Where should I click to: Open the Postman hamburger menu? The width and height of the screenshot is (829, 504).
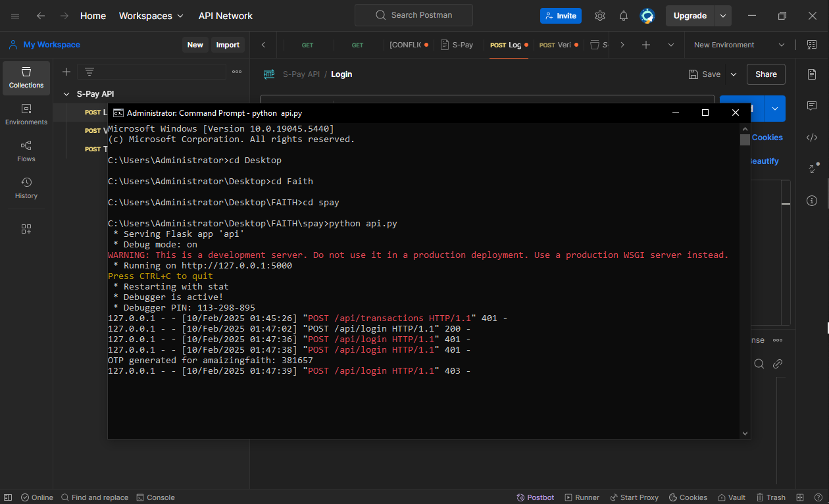pyautogui.click(x=15, y=16)
